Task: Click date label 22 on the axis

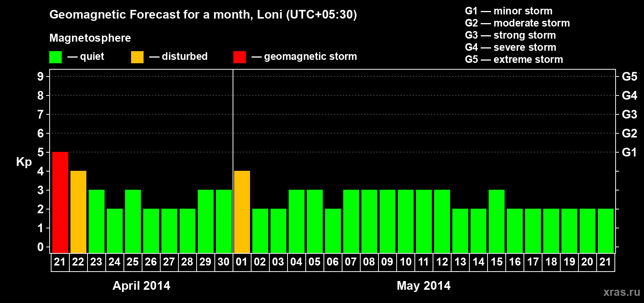Action: pos(78,262)
